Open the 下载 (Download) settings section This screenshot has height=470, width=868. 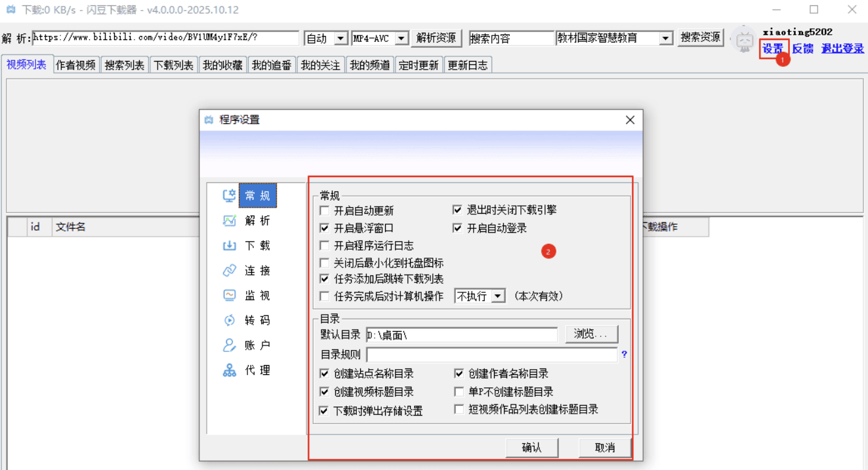(x=257, y=245)
